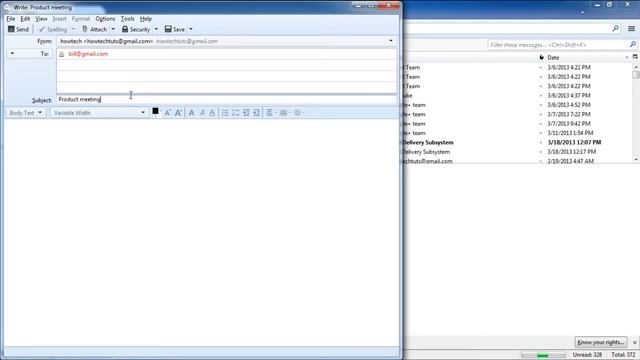
Task: Open the Insert object button in formatting bar
Action: (x=284, y=113)
